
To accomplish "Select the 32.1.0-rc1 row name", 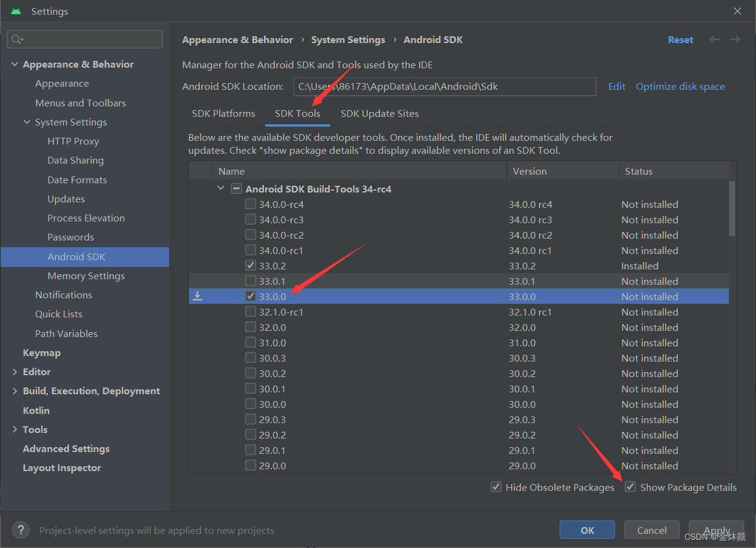I will coord(281,312).
